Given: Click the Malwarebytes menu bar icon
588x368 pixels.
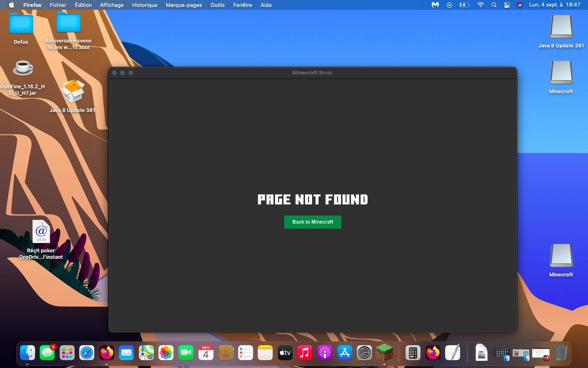Looking at the screenshot, I should [435, 5].
